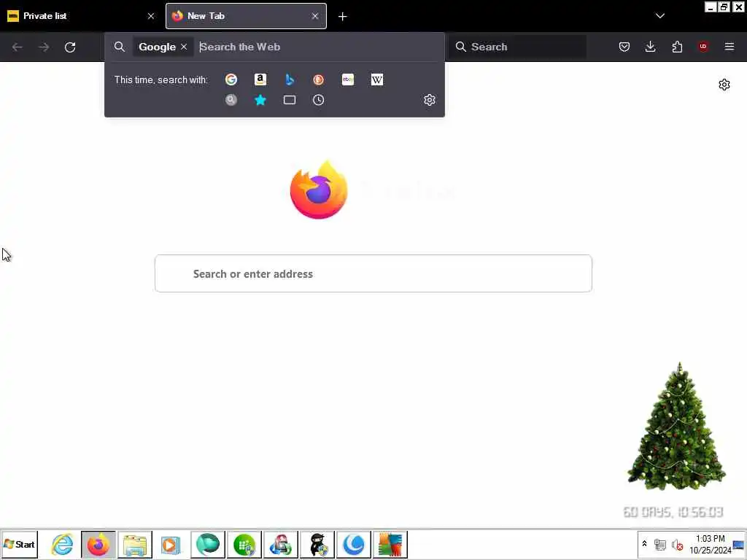This screenshot has width=747, height=560.
Task: Open new tab page customize gear
Action: [x=724, y=85]
